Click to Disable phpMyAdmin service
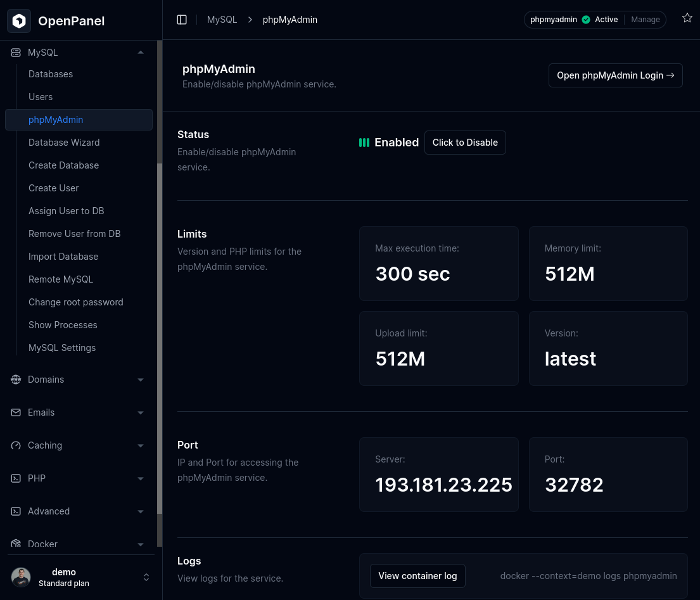Viewport: 700px width, 600px height. pos(465,143)
